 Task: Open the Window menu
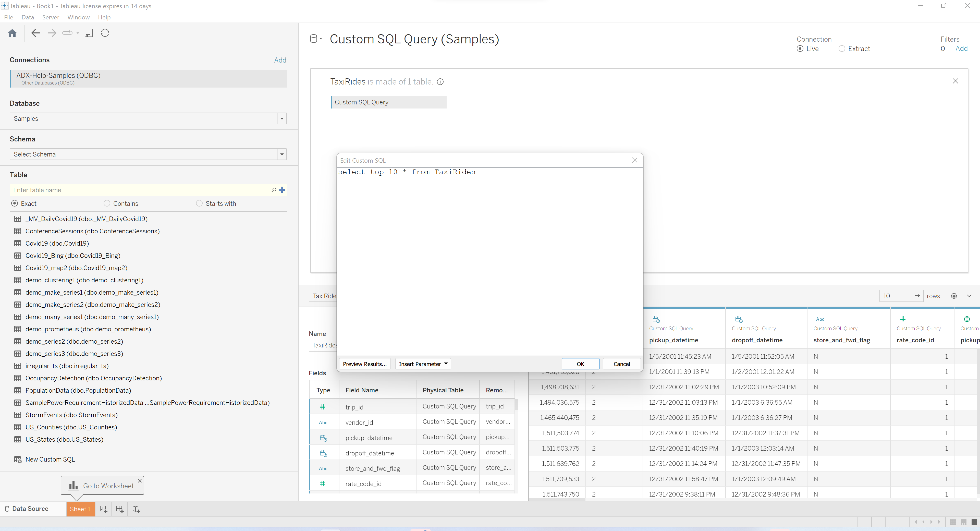pos(78,17)
